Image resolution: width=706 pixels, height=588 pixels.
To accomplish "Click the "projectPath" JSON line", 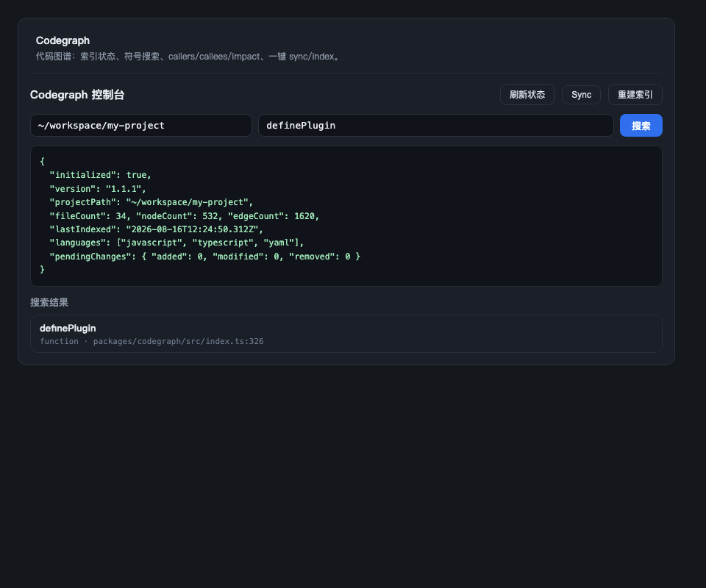I will [x=151, y=202].
